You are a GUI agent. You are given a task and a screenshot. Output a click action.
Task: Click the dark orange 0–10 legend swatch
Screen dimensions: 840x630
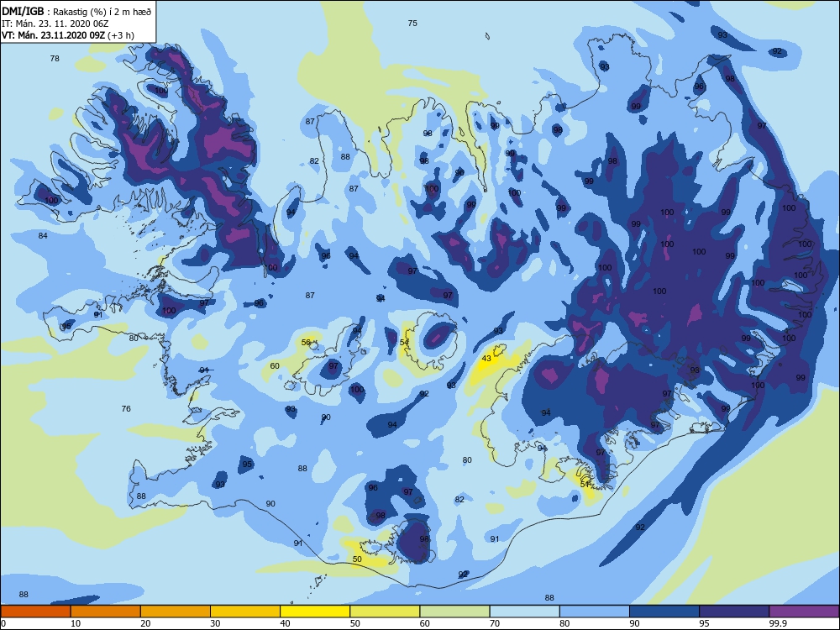click(35, 612)
